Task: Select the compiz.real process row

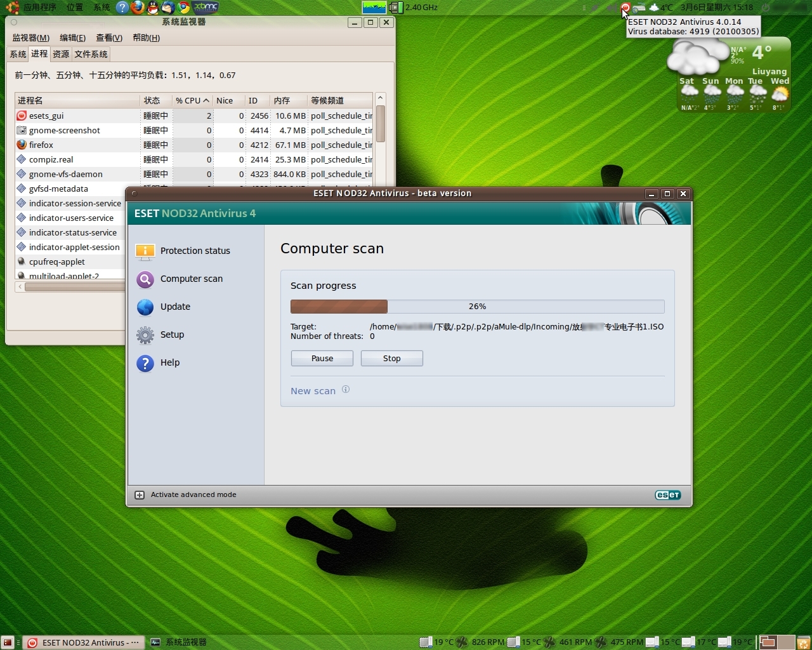Action: (193, 159)
